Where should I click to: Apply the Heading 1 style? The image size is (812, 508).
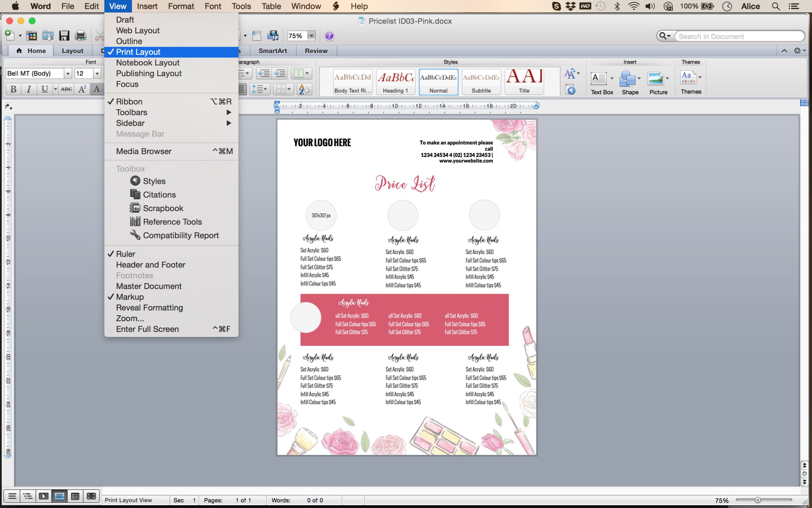(396, 82)
